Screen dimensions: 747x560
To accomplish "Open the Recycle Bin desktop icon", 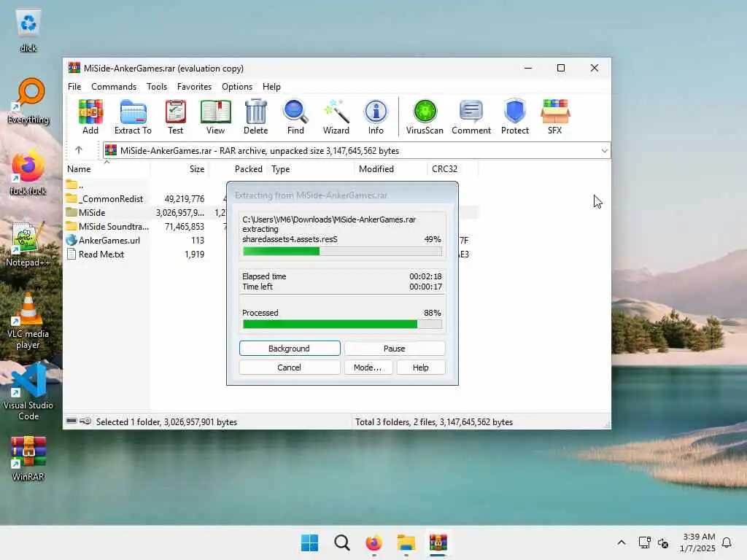I will [x=28, y=31].
